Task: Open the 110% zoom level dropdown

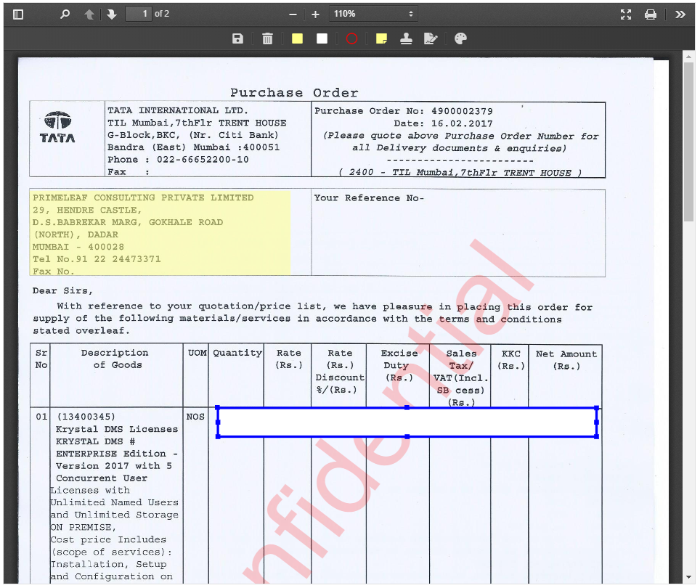Action: coord(373,14)
